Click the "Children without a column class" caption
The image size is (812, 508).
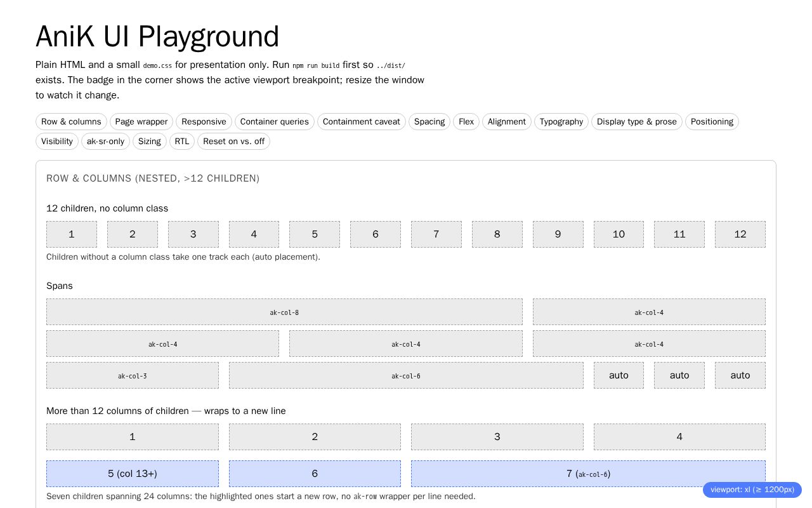183,257
